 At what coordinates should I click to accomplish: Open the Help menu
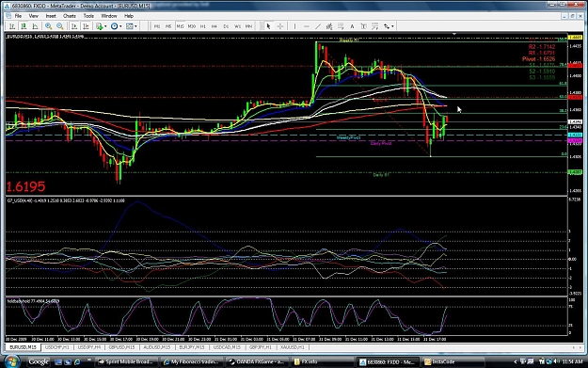[129, 16]
